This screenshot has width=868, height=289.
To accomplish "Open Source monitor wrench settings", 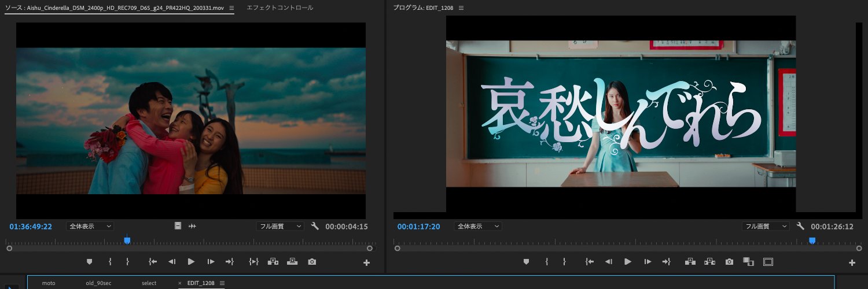I will pyautogui.click(x=315, y=226).
